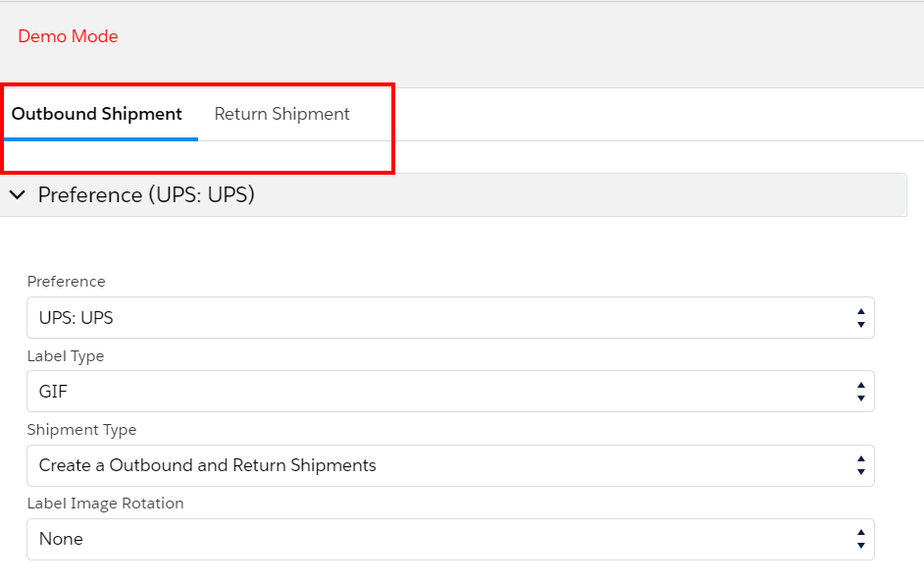
Task: Click the Preference select up-down arrows
Action: 861,318
